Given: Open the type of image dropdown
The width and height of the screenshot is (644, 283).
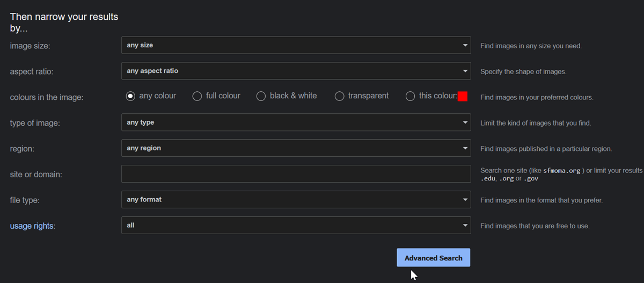Looking at the screenshot, I should (x=296, y=122).
